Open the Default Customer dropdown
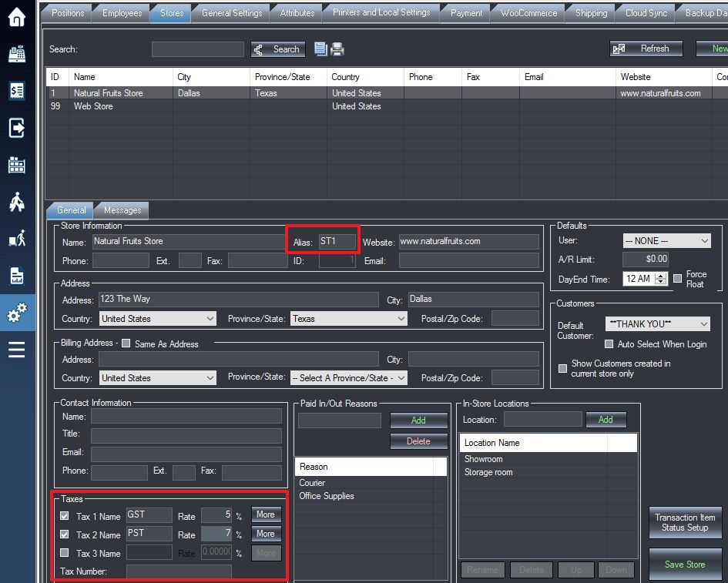This screenshot has height=583, width=728. (658, 324)
